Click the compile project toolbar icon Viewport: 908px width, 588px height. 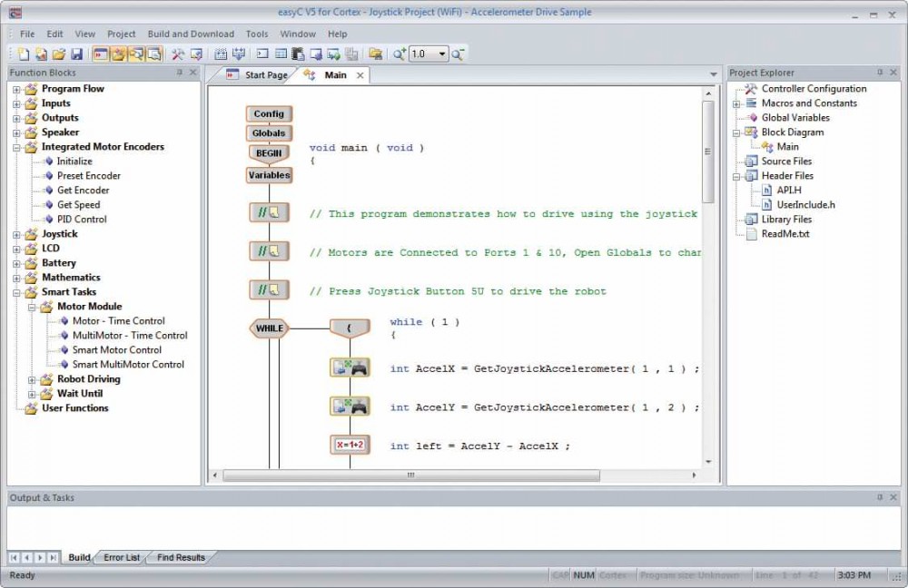[x=221, y=54]
